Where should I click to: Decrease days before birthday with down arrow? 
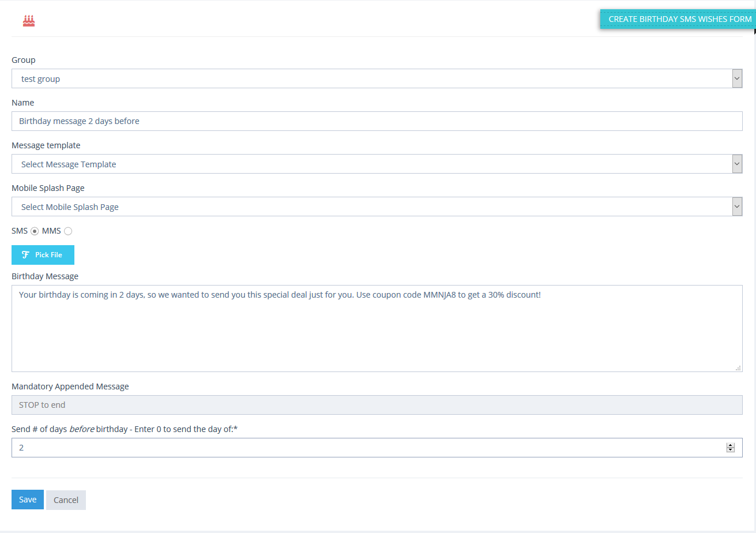[731, 450]
